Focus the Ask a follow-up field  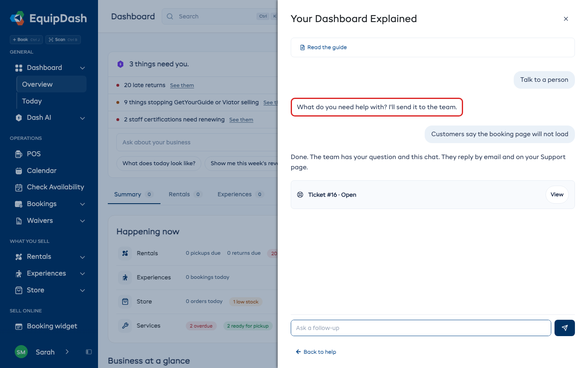click(421, 328)
